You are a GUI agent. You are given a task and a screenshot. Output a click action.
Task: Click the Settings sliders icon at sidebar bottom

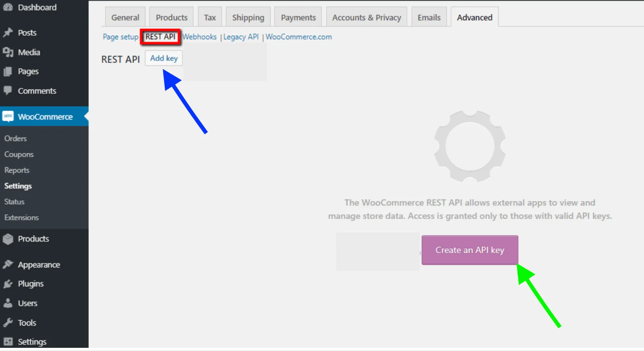pyautogui.click(x=8, y=341)
